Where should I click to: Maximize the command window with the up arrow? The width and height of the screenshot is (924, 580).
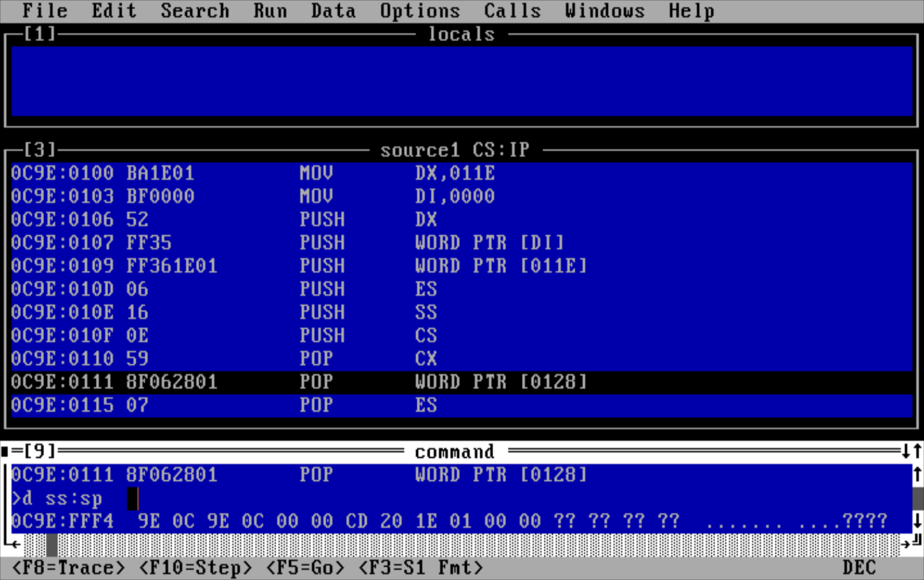[917, 451]
